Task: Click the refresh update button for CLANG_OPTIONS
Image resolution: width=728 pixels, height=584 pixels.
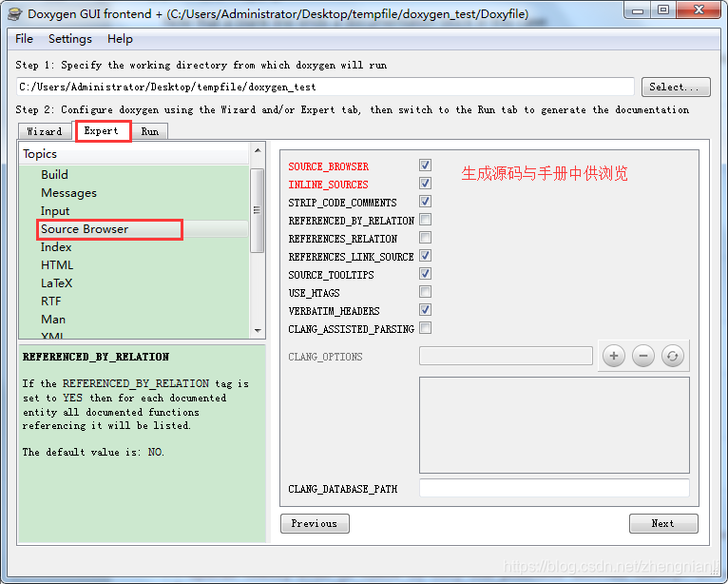Action: coord(672,357)
